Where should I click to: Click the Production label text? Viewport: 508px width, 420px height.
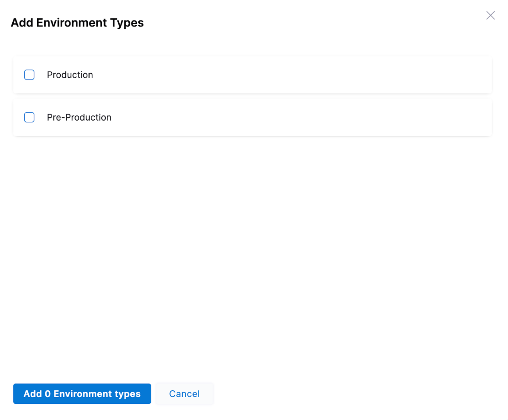click(70, 75)
